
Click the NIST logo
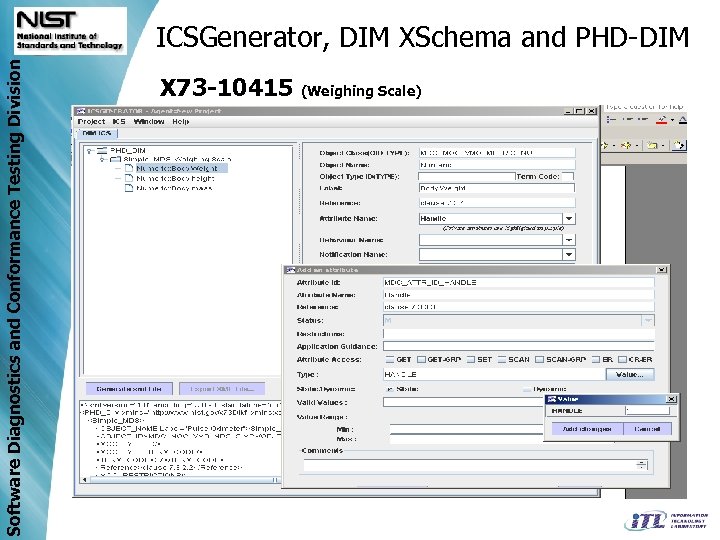click(x=70, y=30)
